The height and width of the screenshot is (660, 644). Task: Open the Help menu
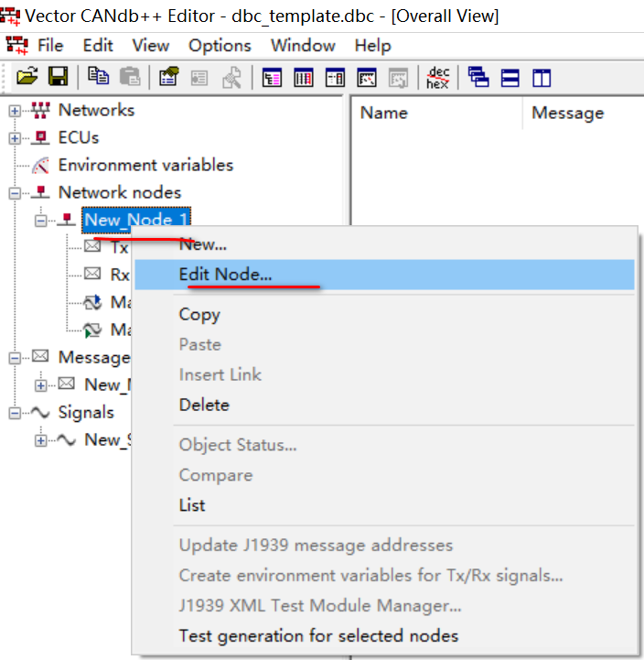click(372, 45)
